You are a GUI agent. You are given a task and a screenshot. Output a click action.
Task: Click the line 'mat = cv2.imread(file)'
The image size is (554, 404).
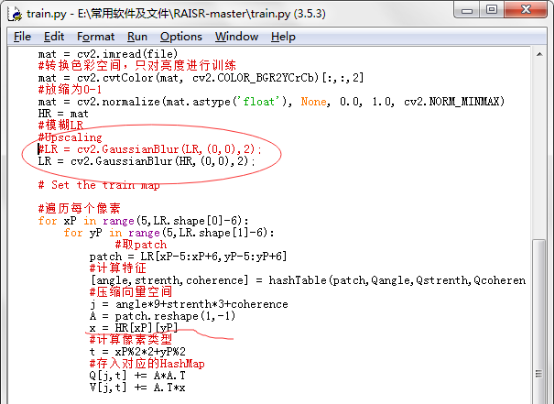(x=108, y=54)
